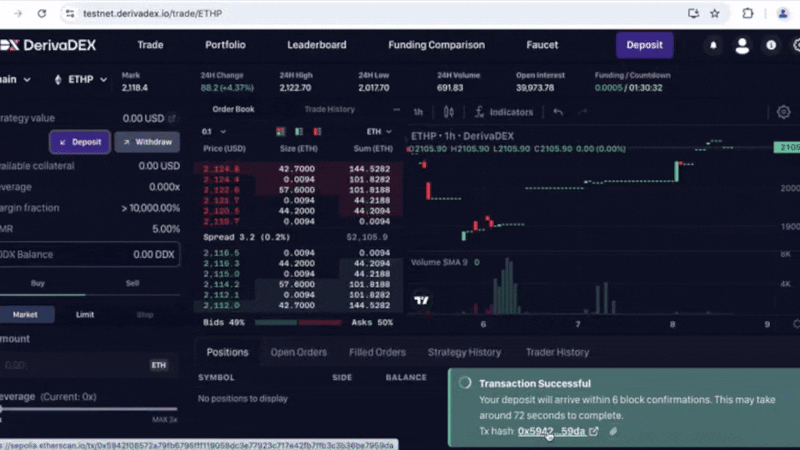Click the TradingView logo on chart

coord(421,300)
